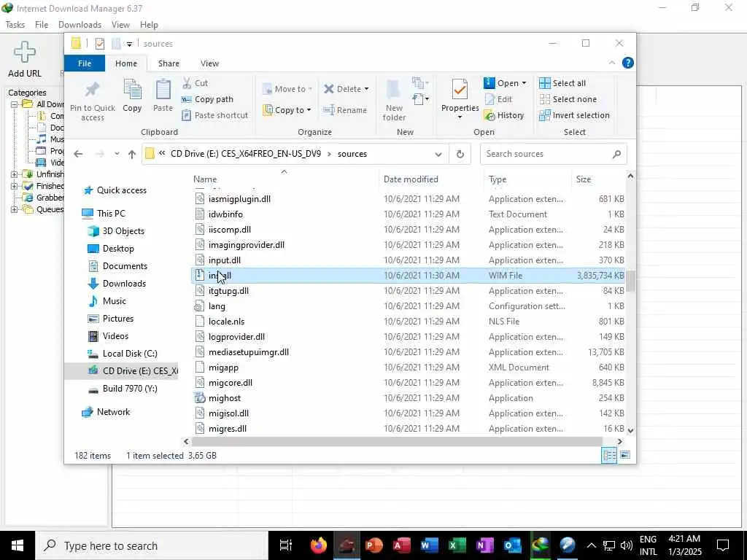Sort by Type column header
This screenshot has width=747, height=560.
tap(527, 179)
